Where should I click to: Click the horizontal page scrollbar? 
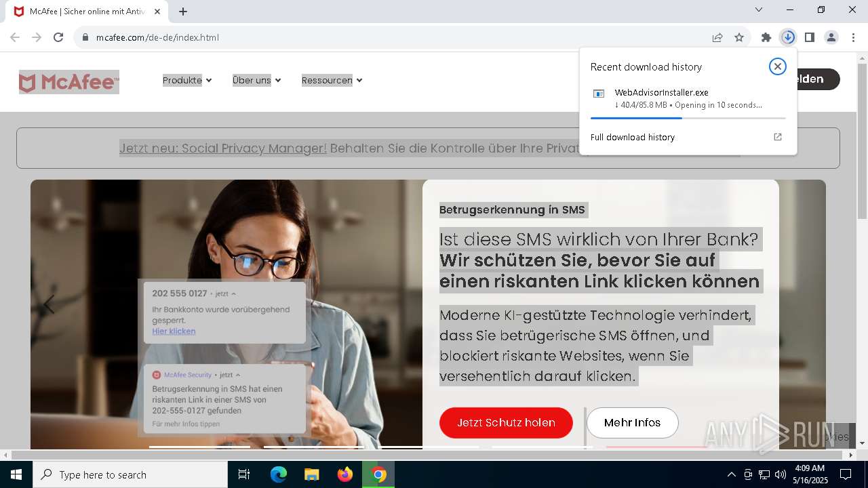click(x=427, y=455)
